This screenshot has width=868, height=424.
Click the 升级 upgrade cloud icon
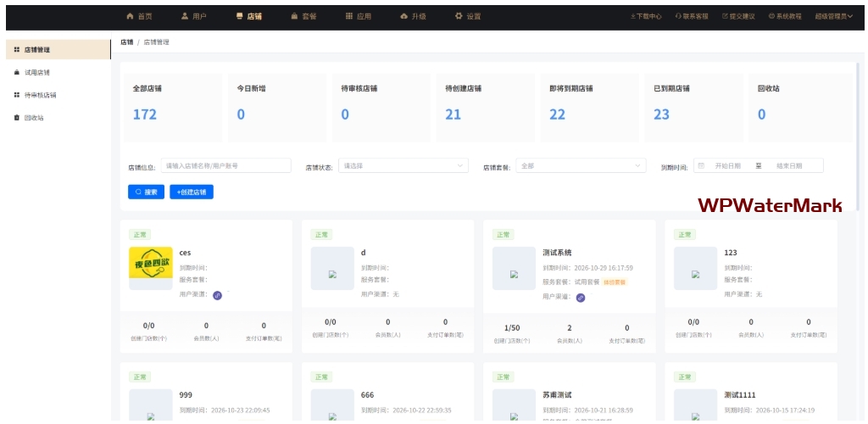403,16
